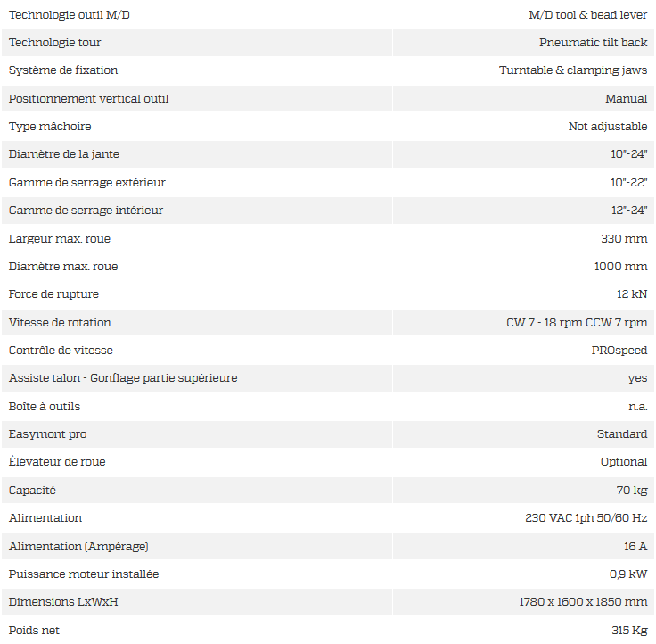Click the 'CW 7 - 18 rpm CCW 7 rpm' value
This screenshot has width=656, height=644.
click(x=577, y=323)
